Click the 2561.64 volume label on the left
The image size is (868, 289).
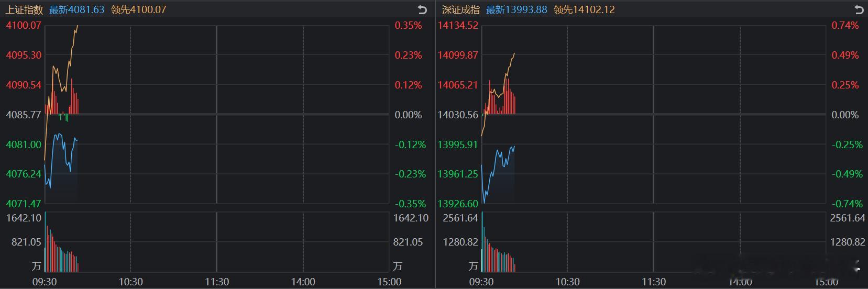point(460,218)
